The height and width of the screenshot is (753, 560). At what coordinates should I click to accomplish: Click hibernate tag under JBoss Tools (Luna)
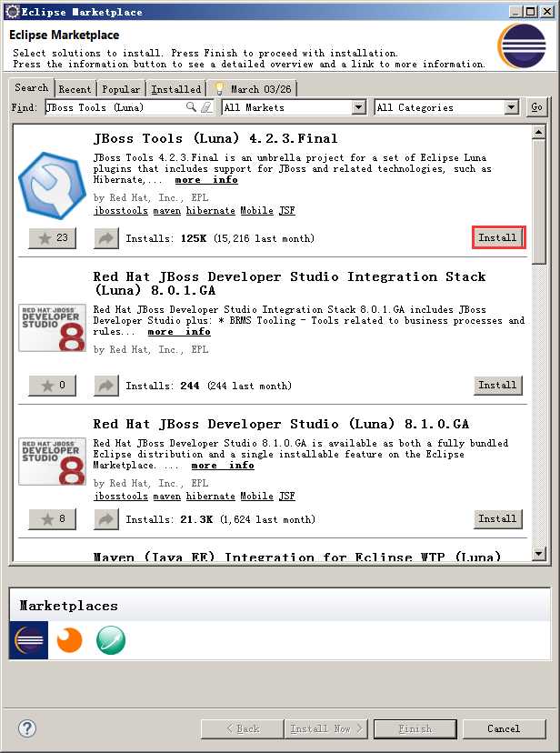coord(211,210)
